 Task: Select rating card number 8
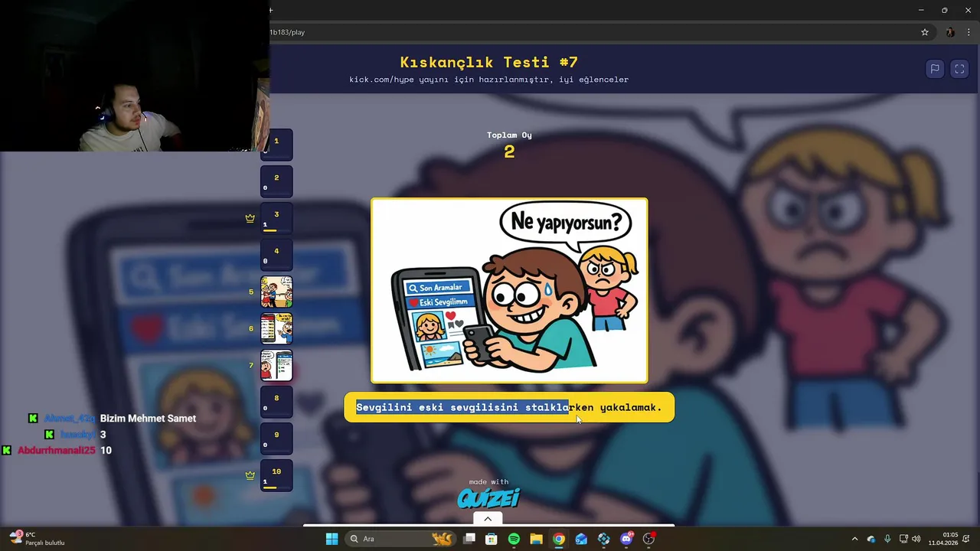click(276, 402)
